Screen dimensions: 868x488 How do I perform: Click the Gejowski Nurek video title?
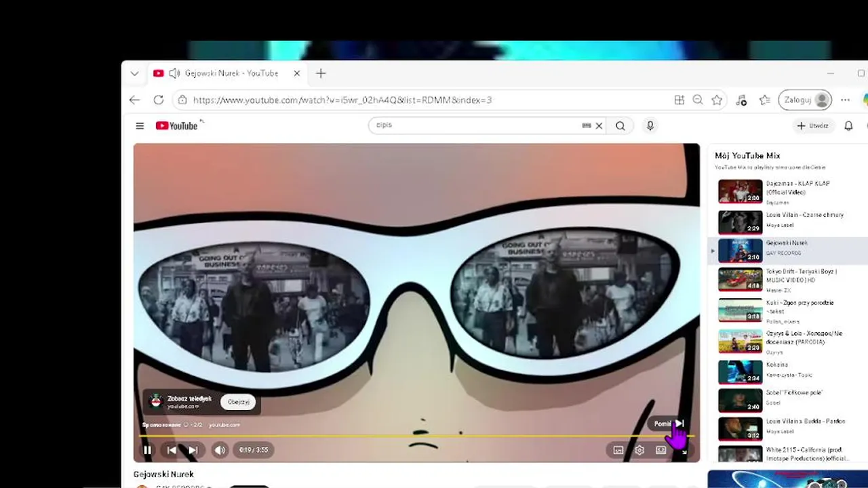point(163,474)
